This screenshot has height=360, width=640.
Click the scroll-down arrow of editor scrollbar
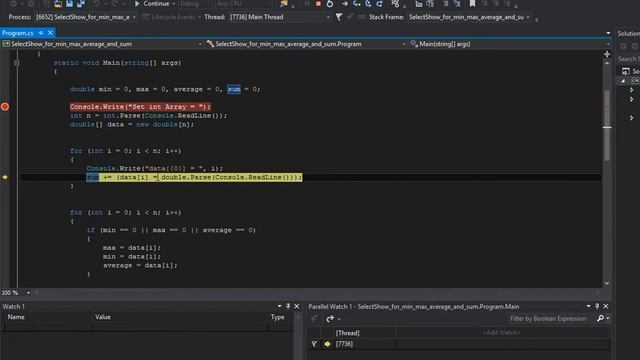[607, 283]
